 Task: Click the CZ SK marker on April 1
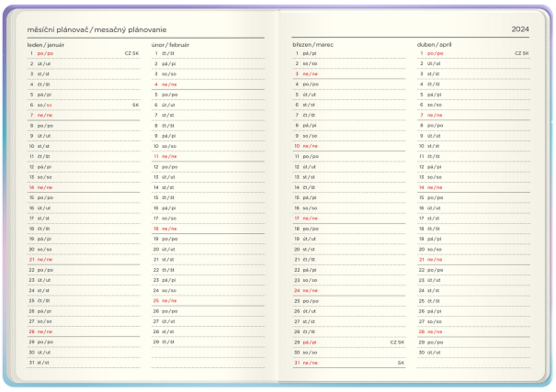(x=522, y=53)
